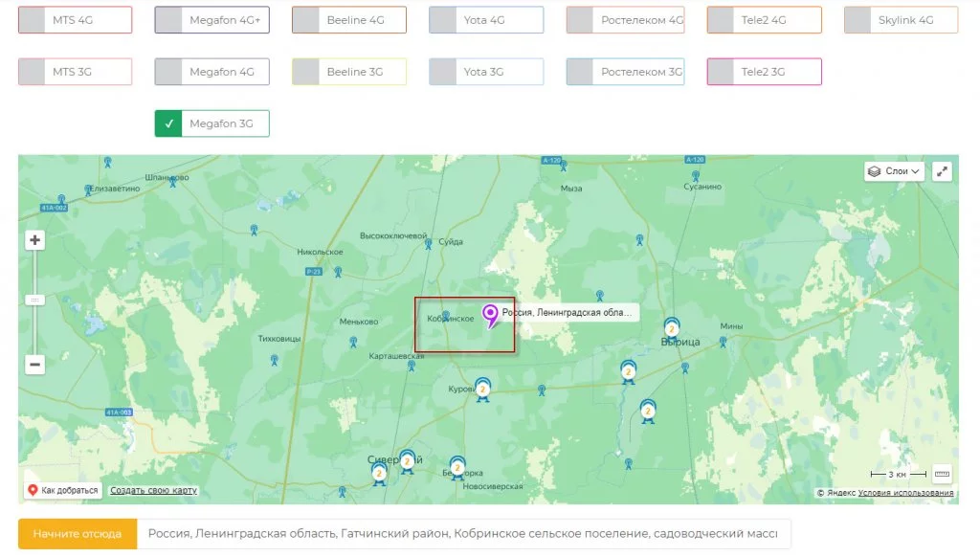Enable the Yota 3G checkbox
Screen dimensions: 980x557
click(x=442, y=72)
